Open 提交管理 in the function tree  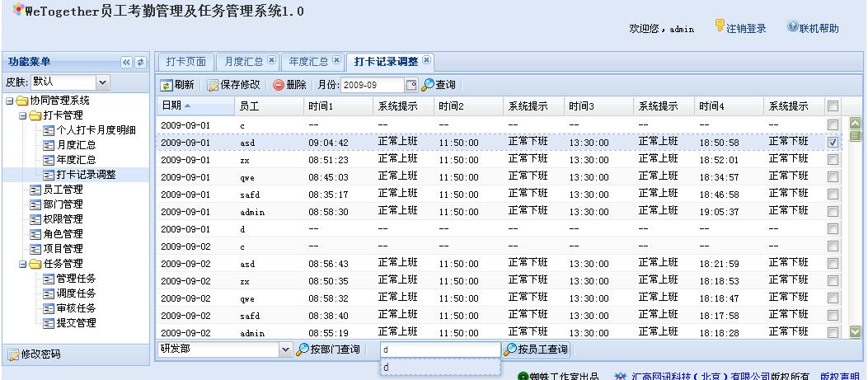(x=77, y=323)
